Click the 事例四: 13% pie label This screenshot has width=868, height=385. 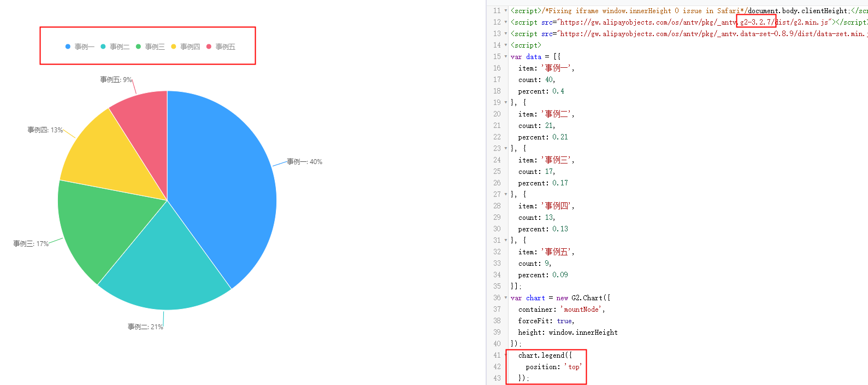(45, 130)
